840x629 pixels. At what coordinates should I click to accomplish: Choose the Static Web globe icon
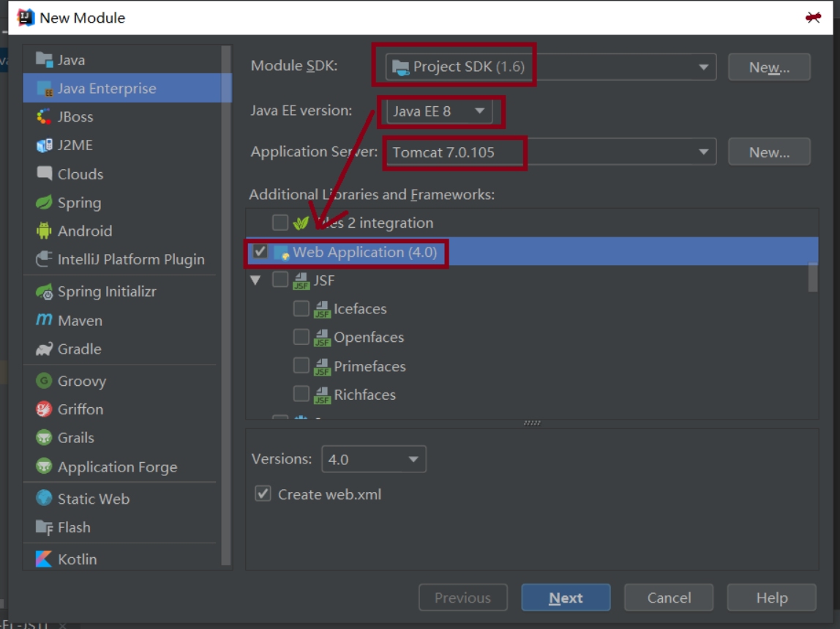[x=44, y=498]
